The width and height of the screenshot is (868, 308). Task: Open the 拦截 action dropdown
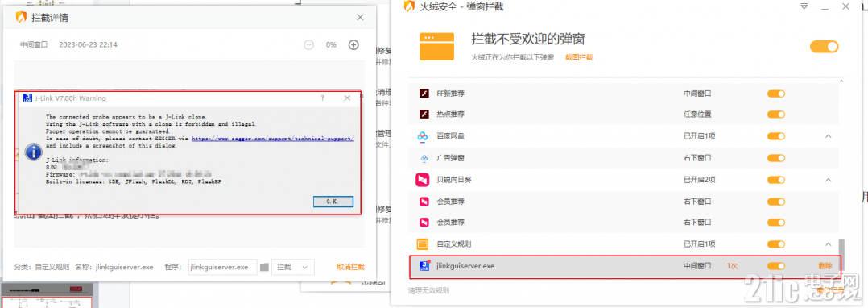click(x=293, y=267)
